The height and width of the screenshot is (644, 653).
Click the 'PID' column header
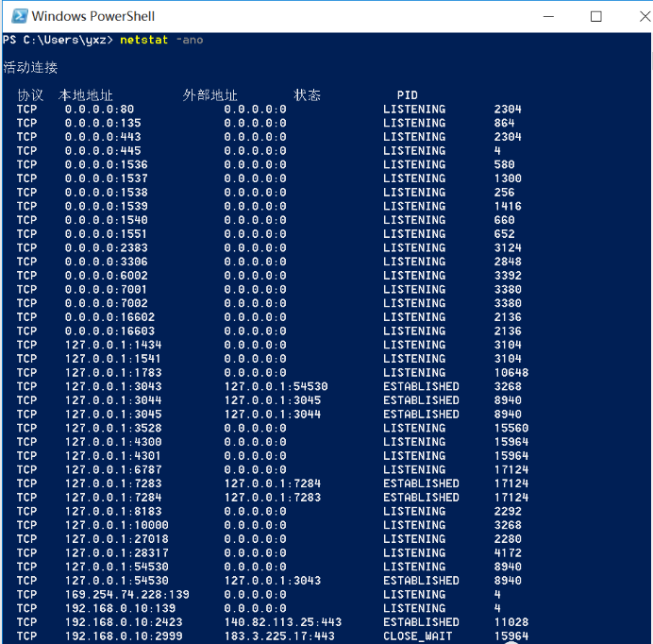(x=408, y=95)
